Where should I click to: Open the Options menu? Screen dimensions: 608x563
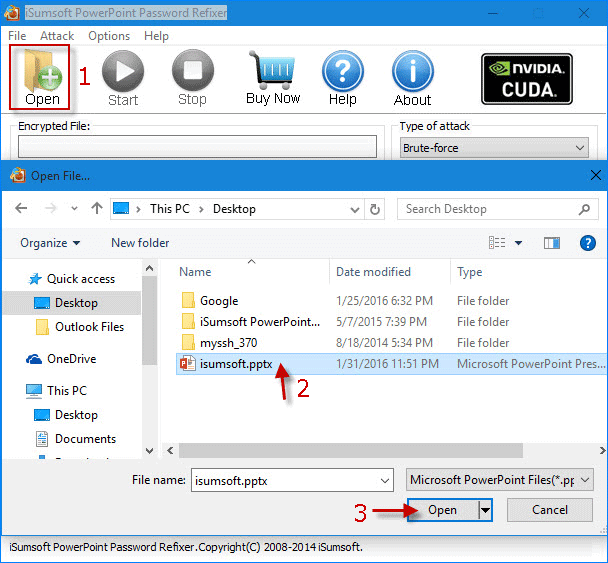point(109,36)
